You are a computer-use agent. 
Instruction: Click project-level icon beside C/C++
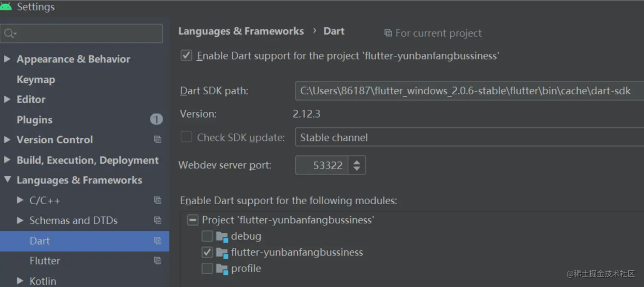158,200
